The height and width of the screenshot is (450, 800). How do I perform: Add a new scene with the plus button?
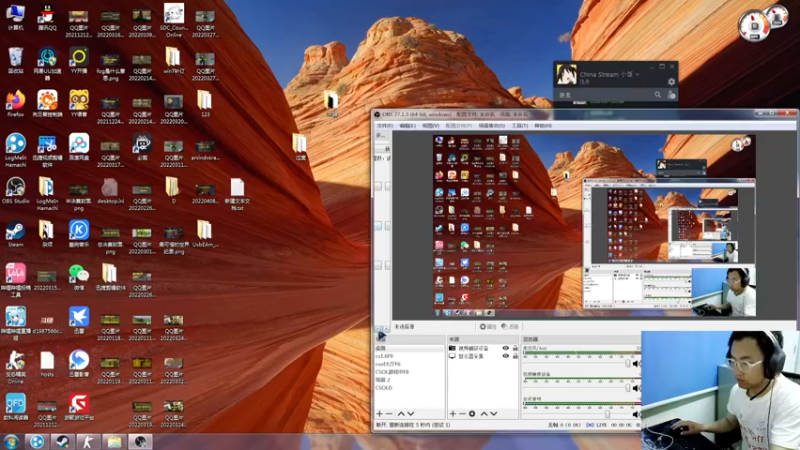(379, 414)
